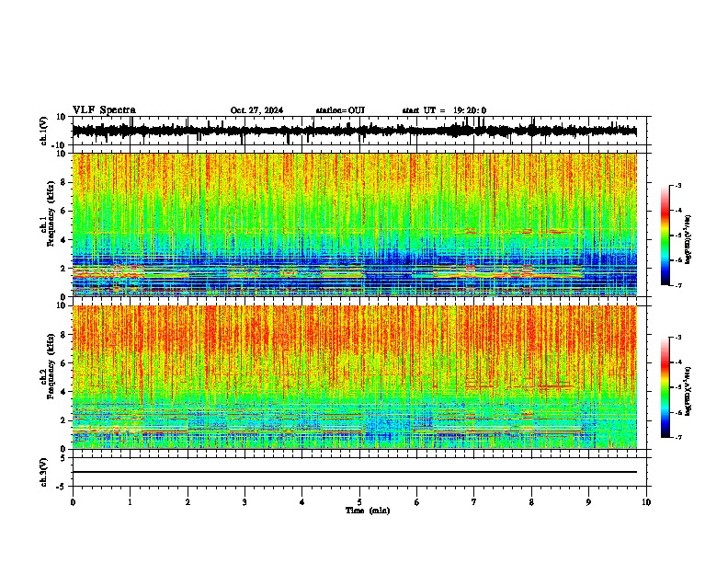Viewport: 728px width, 563px height.
Task: Click the ch.1 voltage waveform trace
Action: coord(354,131)
